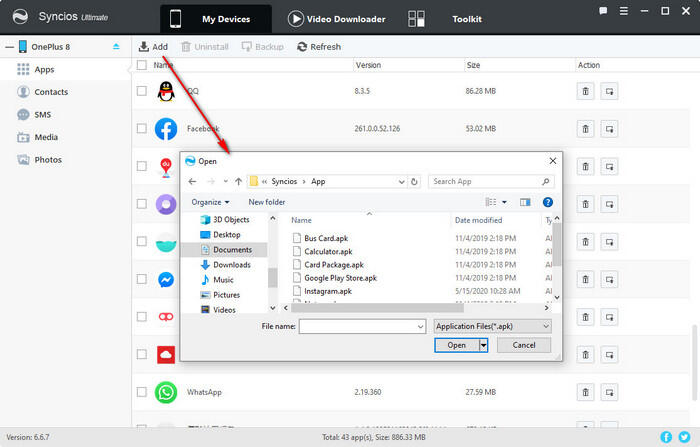Go back in the Open dialog
The image size is (700, 447).
click(x=192, y=181)
